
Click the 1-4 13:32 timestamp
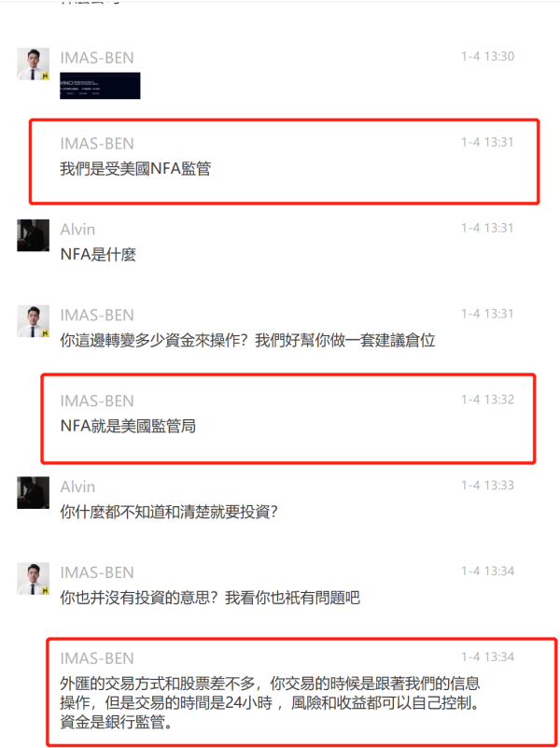(487, 400)
